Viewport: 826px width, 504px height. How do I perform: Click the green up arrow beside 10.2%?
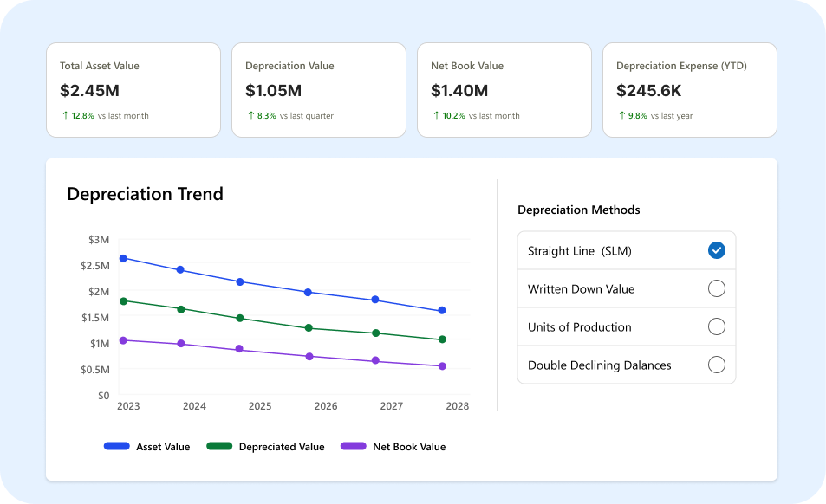pyautogui.click(x=437, y=115)
